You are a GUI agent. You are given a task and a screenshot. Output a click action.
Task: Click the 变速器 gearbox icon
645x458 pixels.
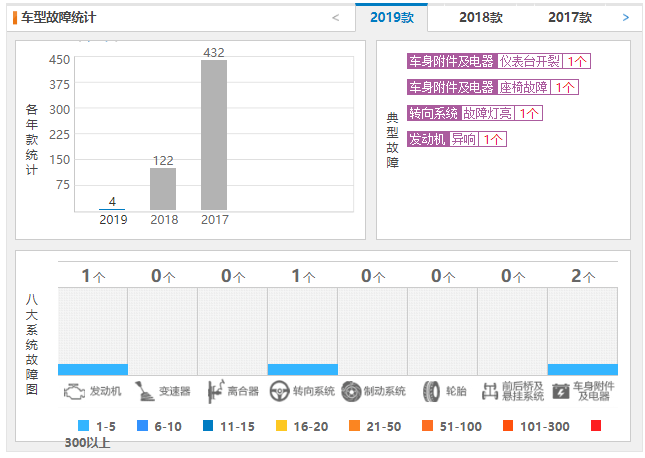click(144, 391)
